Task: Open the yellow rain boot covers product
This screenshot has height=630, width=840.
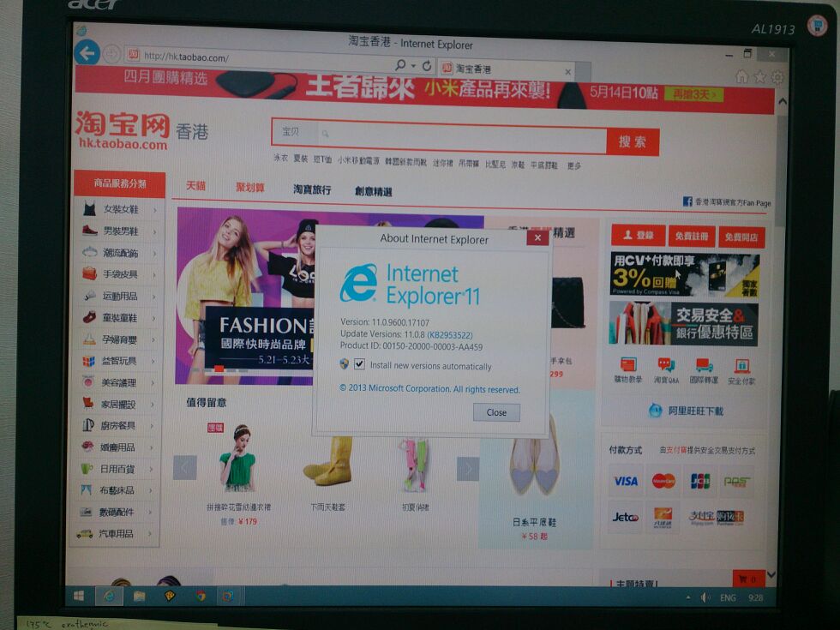Action: coord(327,461)
